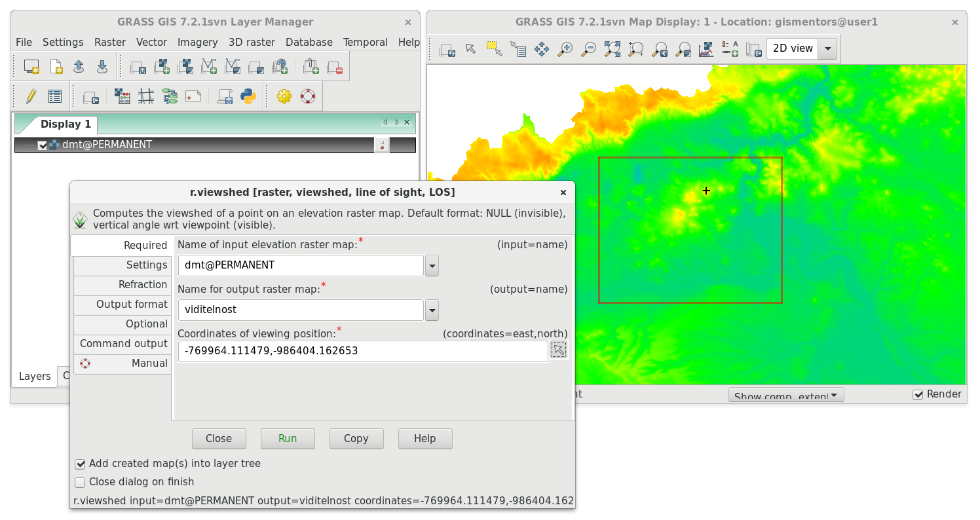Viewport: 980px width, 520px height.
Task: Choose the Zoom in tool
Action: pyautogui.click(x=565, y=49)
